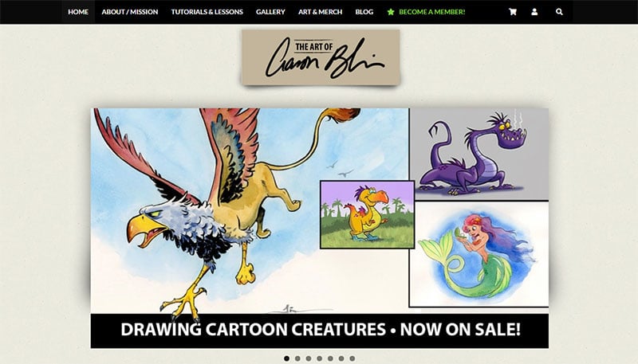Click the Drawing Cartoon Creatures sale banner
Image resolution: width=638 pixels, height=364 pixels.
pyautogui.click(x=320, y=331)
